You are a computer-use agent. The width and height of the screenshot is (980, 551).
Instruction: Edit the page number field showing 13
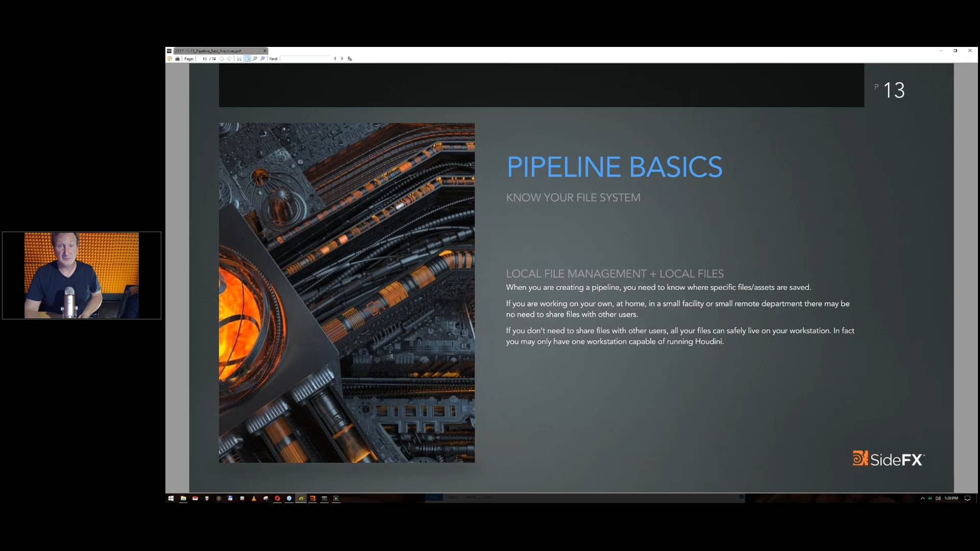(205, 59)
